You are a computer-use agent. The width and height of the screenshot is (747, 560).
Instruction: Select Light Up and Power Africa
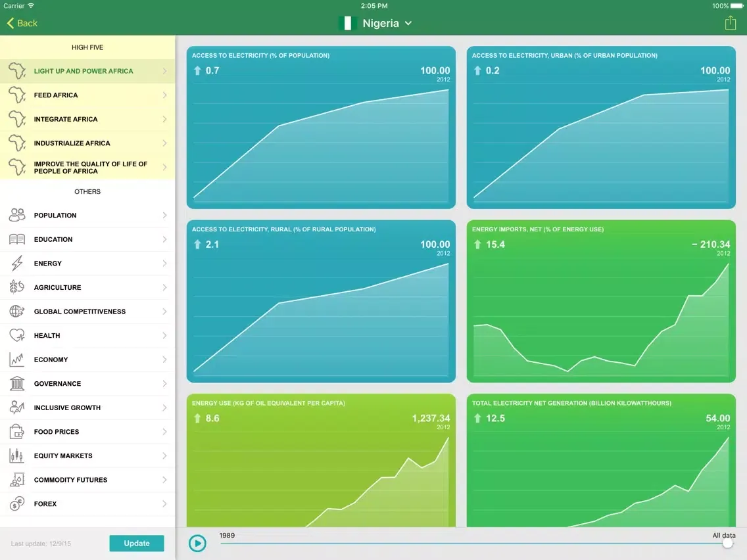pyautogui.click(x=87, y=71)
